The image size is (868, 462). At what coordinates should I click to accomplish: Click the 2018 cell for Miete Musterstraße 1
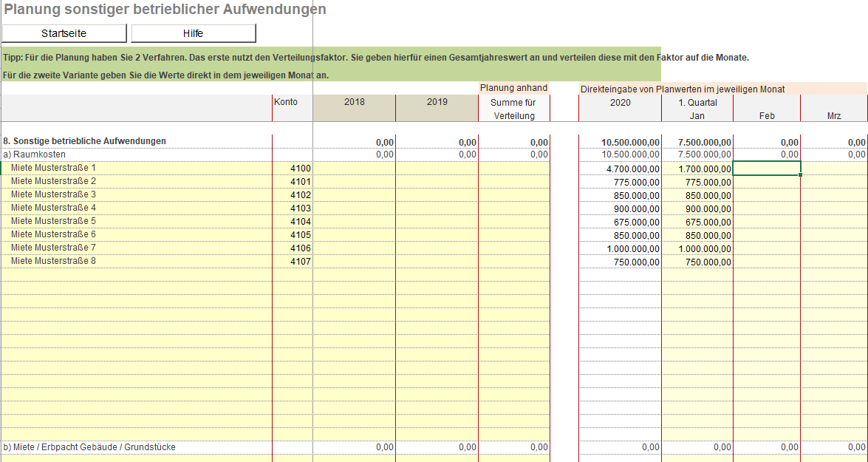(355, 169)
